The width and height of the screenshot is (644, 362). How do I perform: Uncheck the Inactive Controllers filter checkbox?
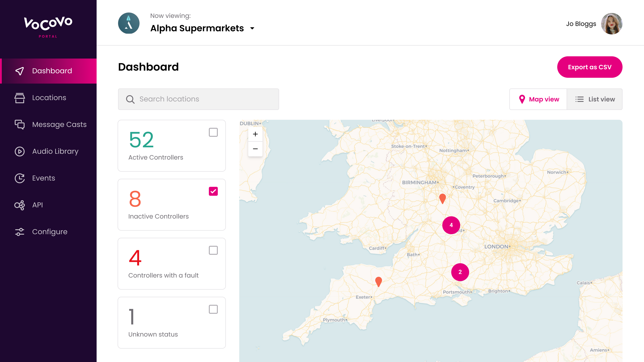(213, 191)
